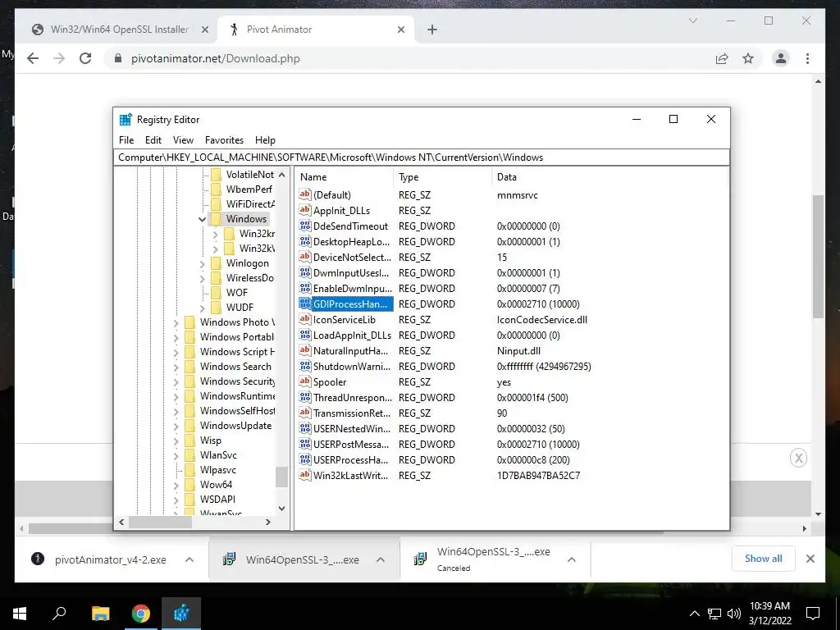Expand the Winlogon key
The height and width of the screenshot is (630, 840).
click(202, 263)
